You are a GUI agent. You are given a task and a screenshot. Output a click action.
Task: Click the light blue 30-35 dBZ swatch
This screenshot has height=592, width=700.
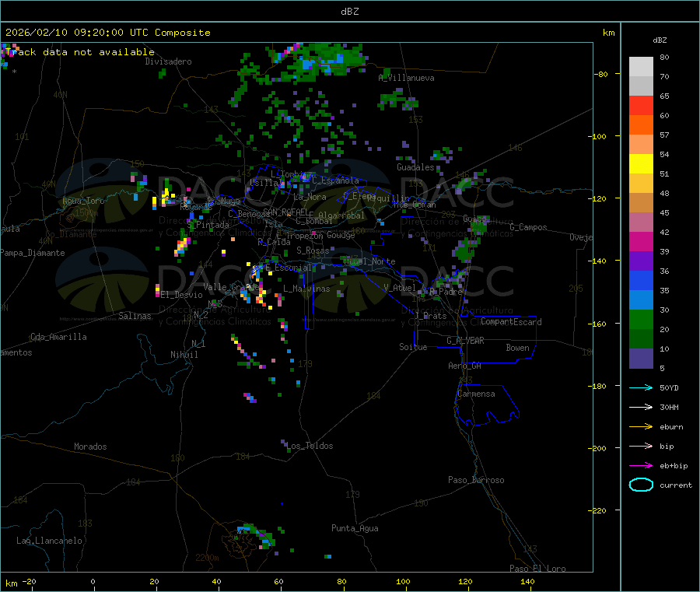click(641, 300)
